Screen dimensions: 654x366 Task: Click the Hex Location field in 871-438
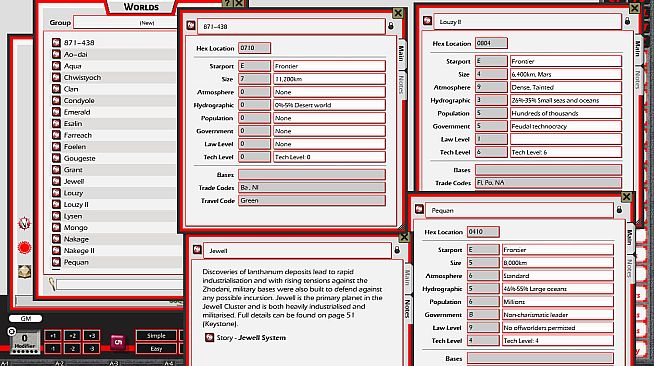tap(254, 48)
